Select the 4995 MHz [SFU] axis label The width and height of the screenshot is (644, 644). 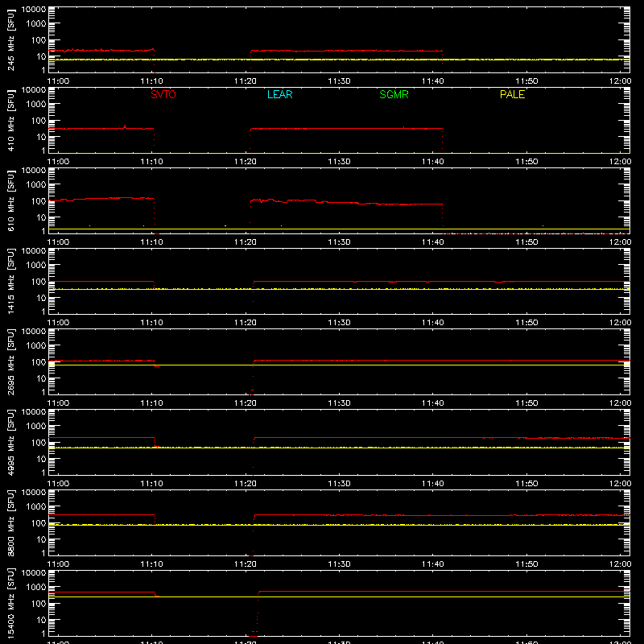[x=11, y=442]
